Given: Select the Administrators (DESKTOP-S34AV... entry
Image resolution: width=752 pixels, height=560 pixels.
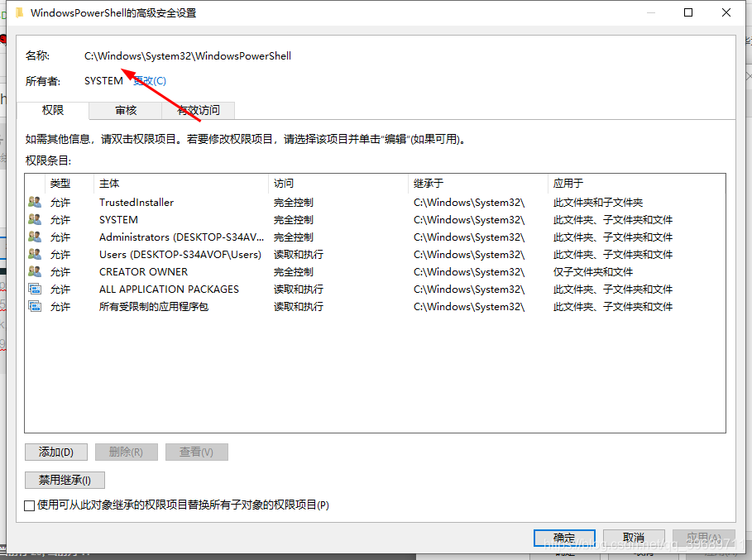Looking at the screenshot, I should point(375,237).
